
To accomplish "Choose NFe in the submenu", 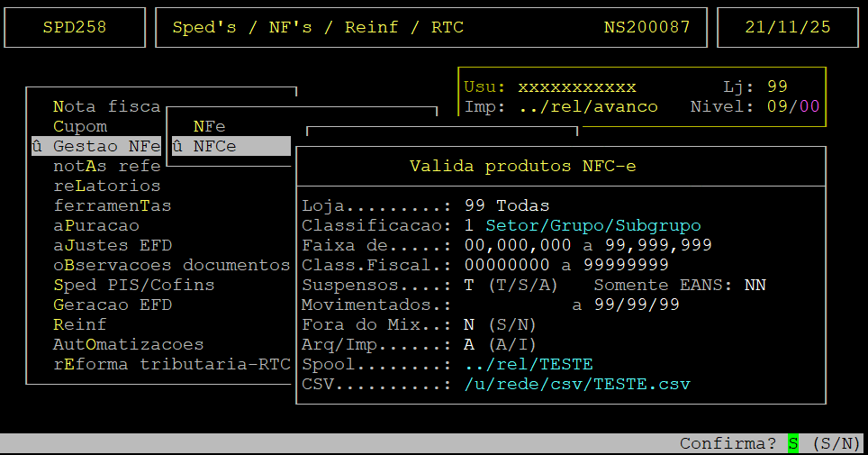I will (x=209, y=126).
